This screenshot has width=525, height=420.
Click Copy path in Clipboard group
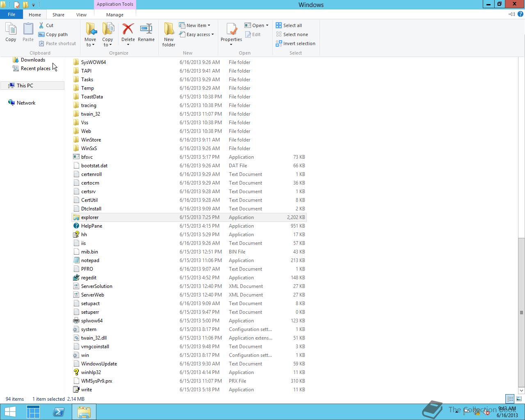tap(53, 34)
